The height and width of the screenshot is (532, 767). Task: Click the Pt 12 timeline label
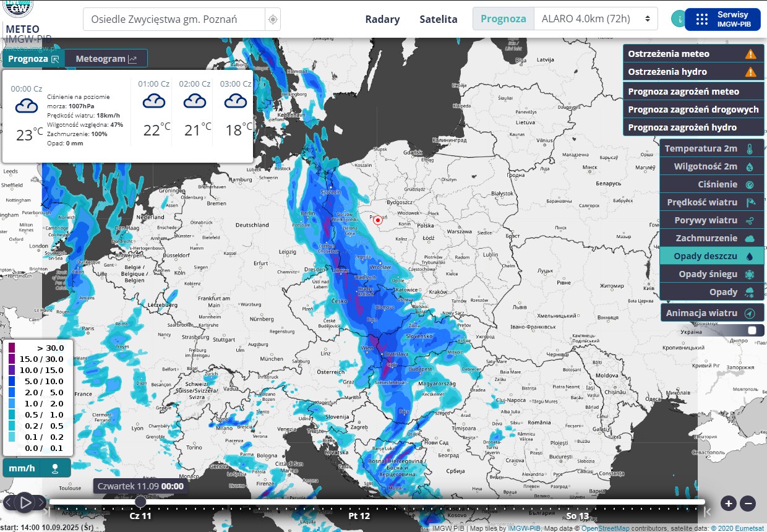point(359,516)
